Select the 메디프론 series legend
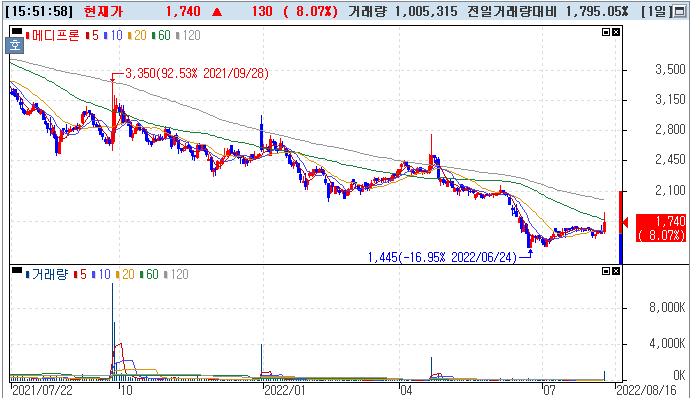This screenshot has width=691, height=398. [53, 35]
